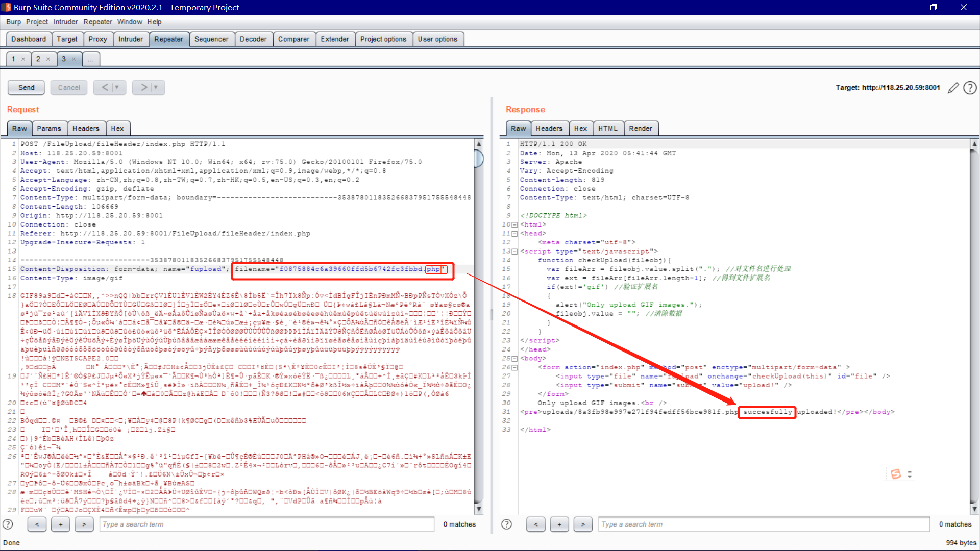Close Repeater tab 2
980x551 pixels.
point(48,59)
